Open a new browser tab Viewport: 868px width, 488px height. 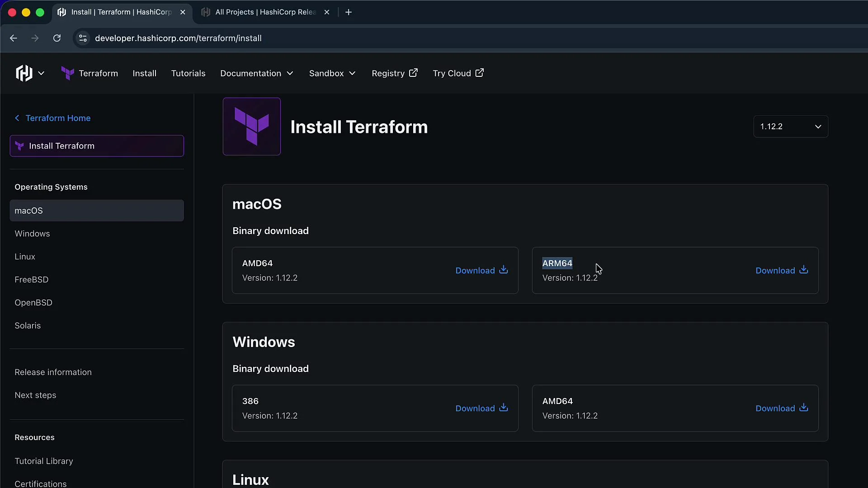349,12
